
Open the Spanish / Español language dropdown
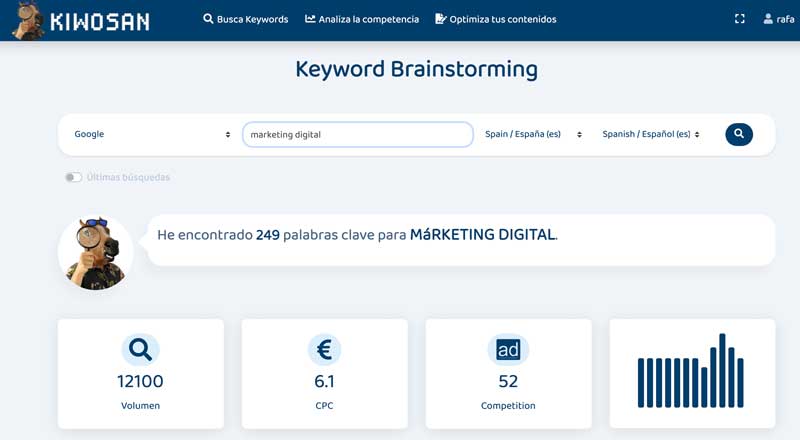pos(651,134)
